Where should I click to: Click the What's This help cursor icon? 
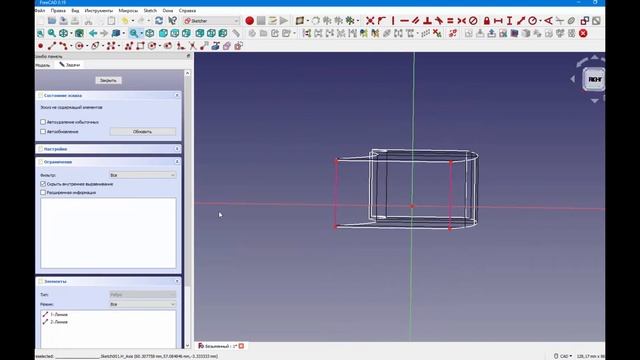click(x=172, y=20)
